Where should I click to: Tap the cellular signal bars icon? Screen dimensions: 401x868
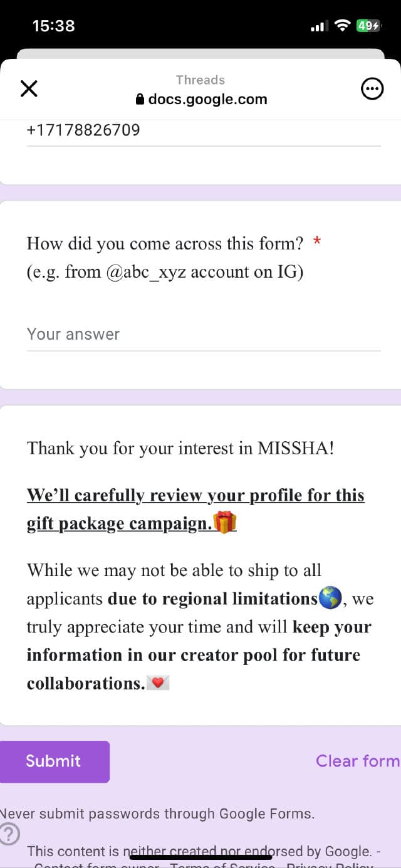pos(319,26)
